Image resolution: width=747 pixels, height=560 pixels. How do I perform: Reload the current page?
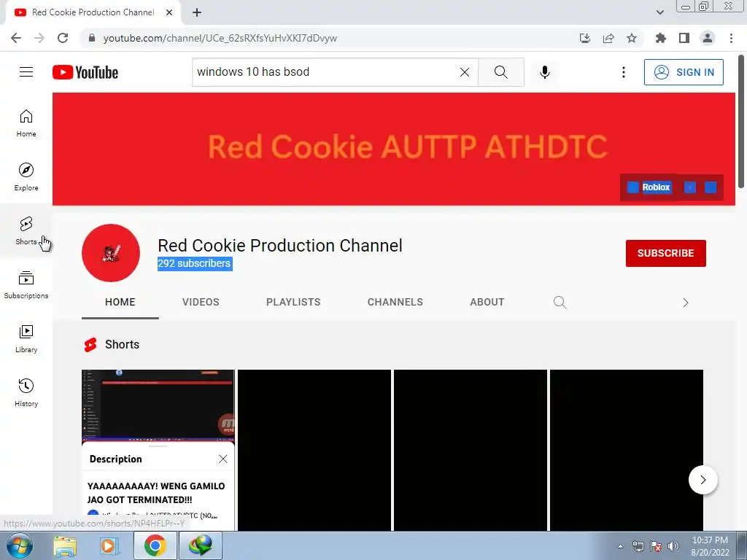pyautogui.click(x=63, y=38)
